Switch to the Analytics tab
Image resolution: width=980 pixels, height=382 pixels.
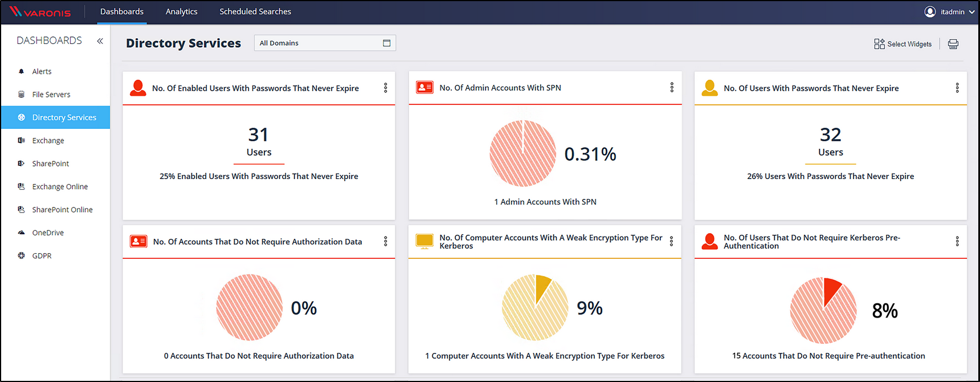point(181,12)
